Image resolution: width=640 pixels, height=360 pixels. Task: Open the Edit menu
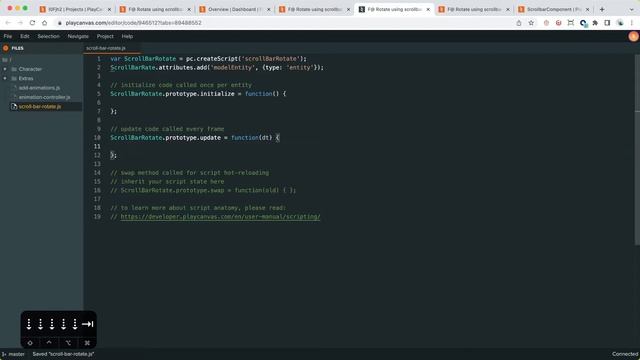[25, 36]
